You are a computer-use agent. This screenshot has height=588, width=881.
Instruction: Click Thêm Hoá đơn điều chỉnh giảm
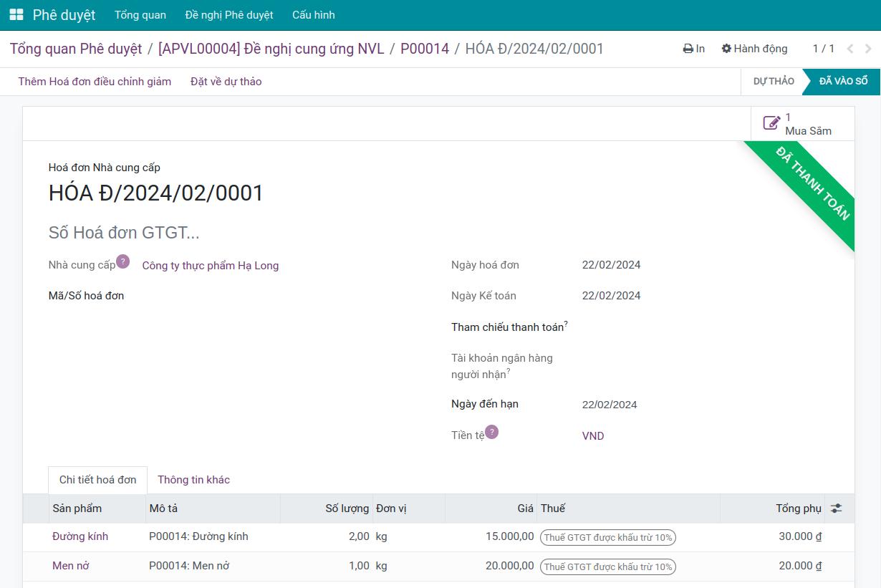point(95,82)
